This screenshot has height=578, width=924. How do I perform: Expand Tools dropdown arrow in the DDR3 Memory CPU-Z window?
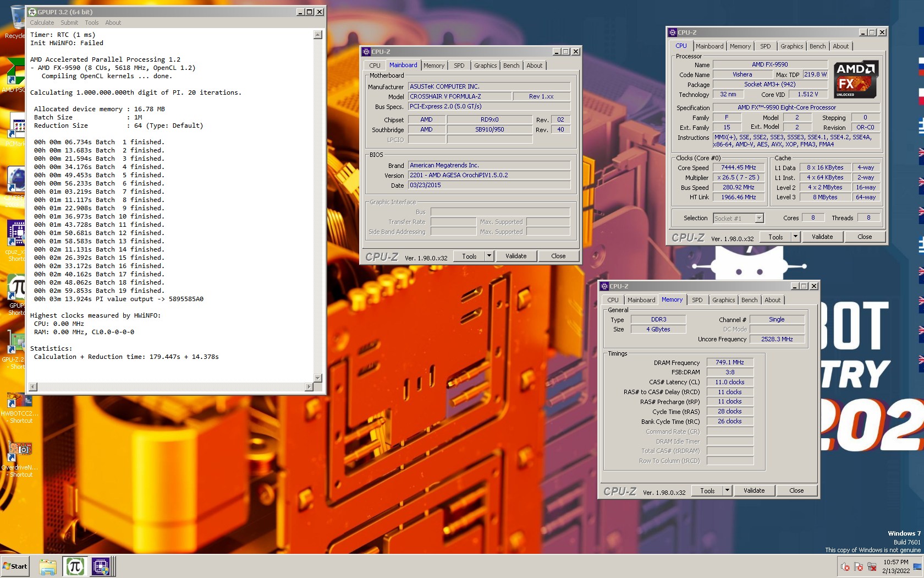pyautogui.click(x=727, y=490)
